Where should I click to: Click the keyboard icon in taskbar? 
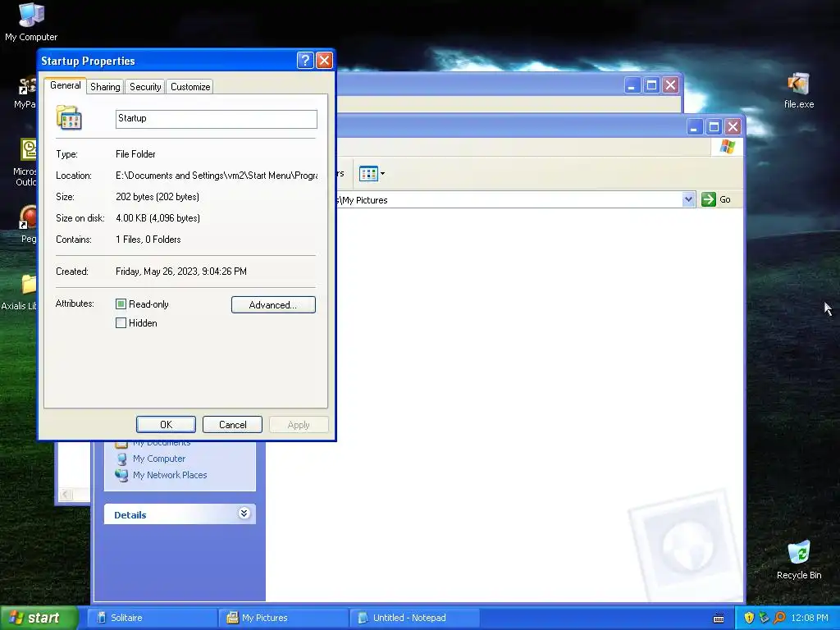[719, 619]
